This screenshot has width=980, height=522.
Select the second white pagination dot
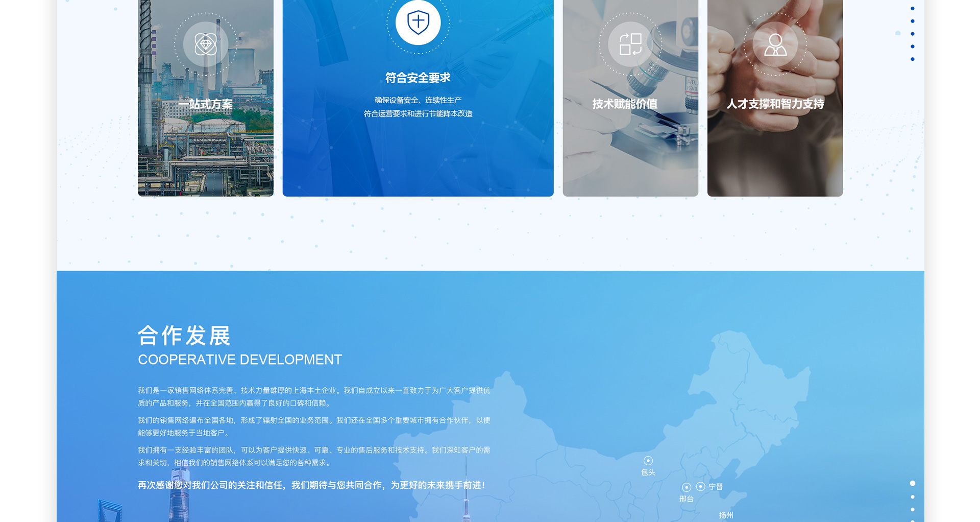click(913, 497)
